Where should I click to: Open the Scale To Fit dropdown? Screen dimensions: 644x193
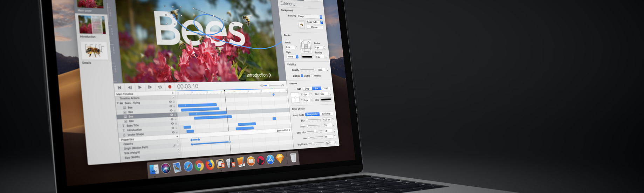[x=315, y=22]
